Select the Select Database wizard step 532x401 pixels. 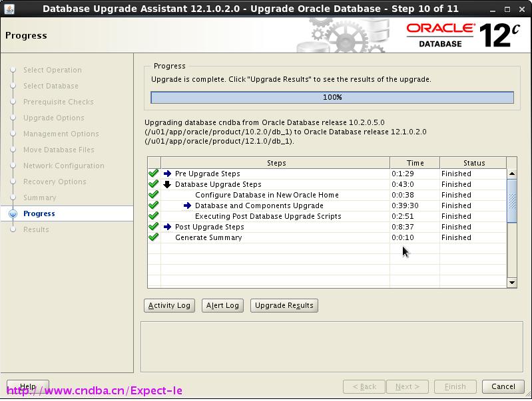click(51, 86)
